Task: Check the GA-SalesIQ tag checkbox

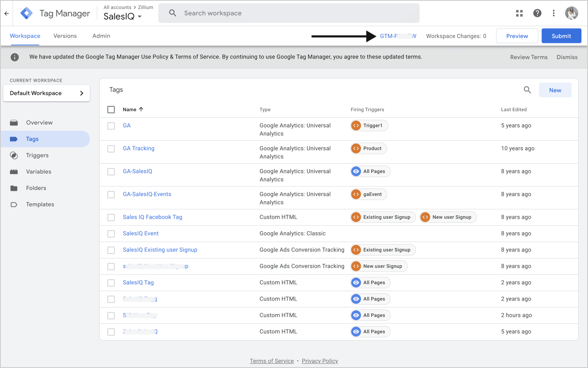Action: pos(111,172)
